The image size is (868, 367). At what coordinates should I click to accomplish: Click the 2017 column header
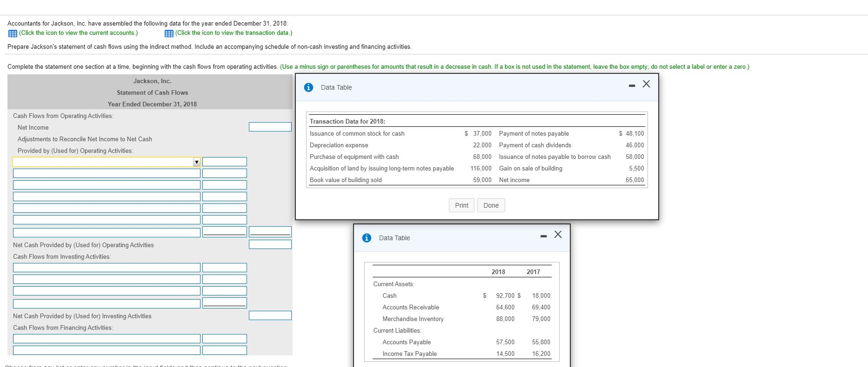pyautogui.click(x=534, y=272)
